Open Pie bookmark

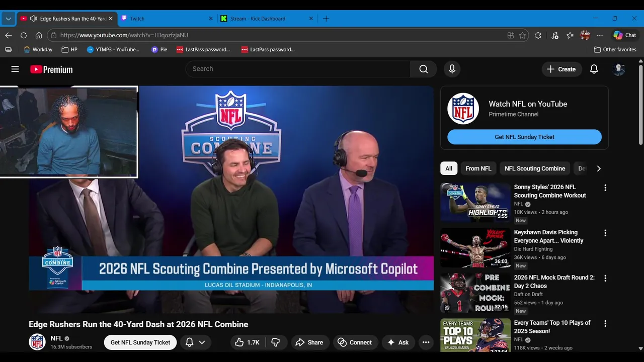coord(159,49)
